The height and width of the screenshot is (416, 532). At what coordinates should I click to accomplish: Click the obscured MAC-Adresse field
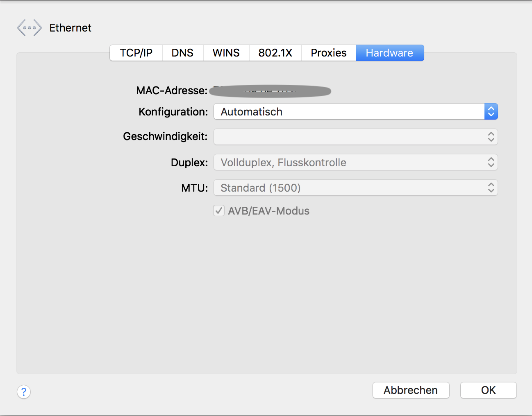click(270, 90)
